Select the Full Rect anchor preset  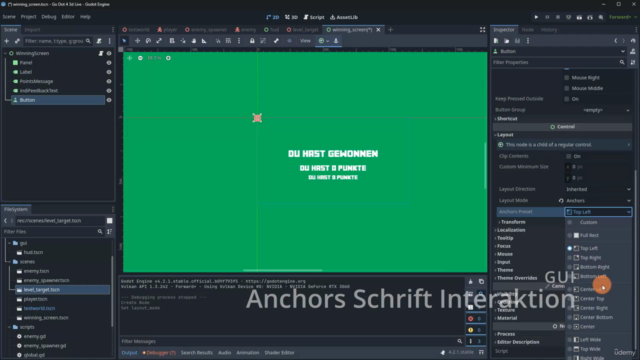[589, 235]
